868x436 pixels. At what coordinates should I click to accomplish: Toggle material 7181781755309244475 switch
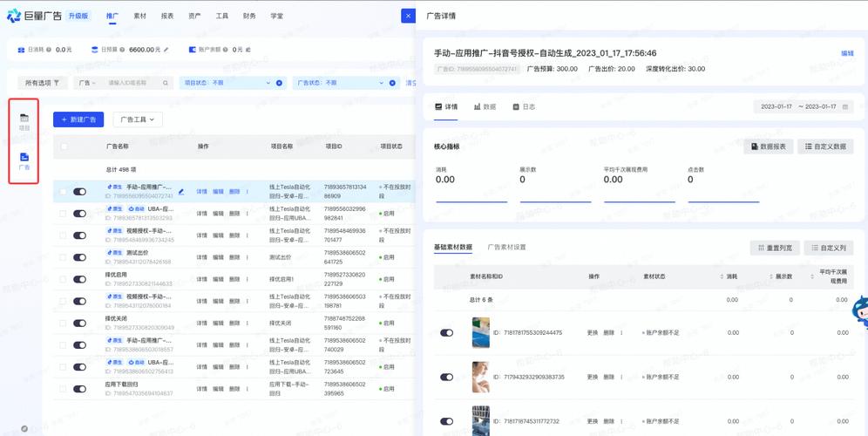click(447, 333)
